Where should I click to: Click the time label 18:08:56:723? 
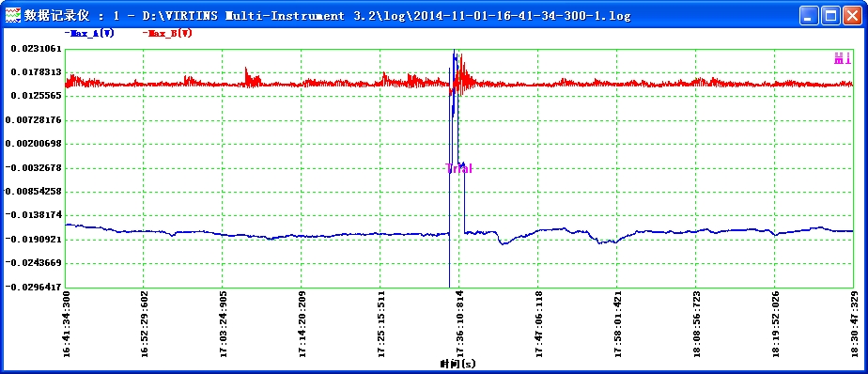point(696,324)
